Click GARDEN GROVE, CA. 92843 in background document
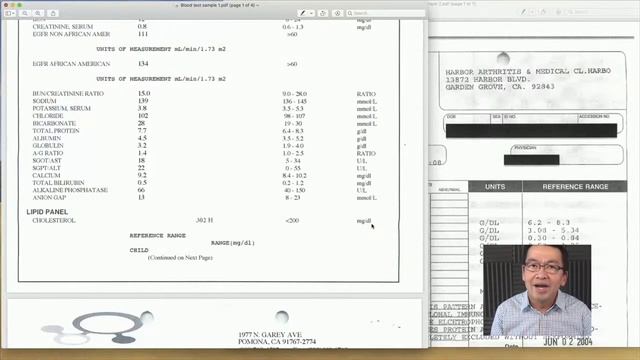The height and width of the screenshot is (360, 640). click(x=500, y=87)
